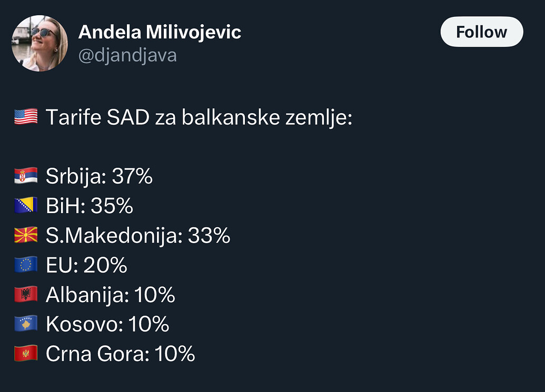Image resolution: width=545 pixels, height=392 pixels.
Task: Open the @djandjava handle link
Action: click(127, 55)
